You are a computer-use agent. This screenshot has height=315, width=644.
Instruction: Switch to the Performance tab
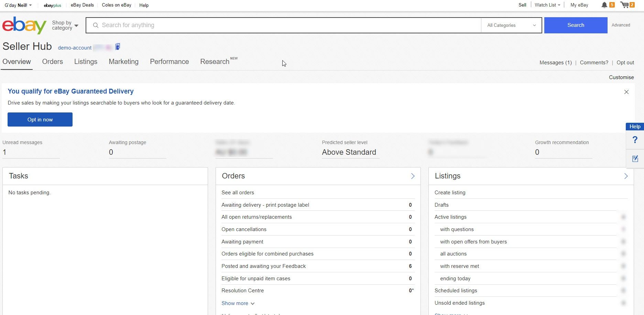pos(169,62)
